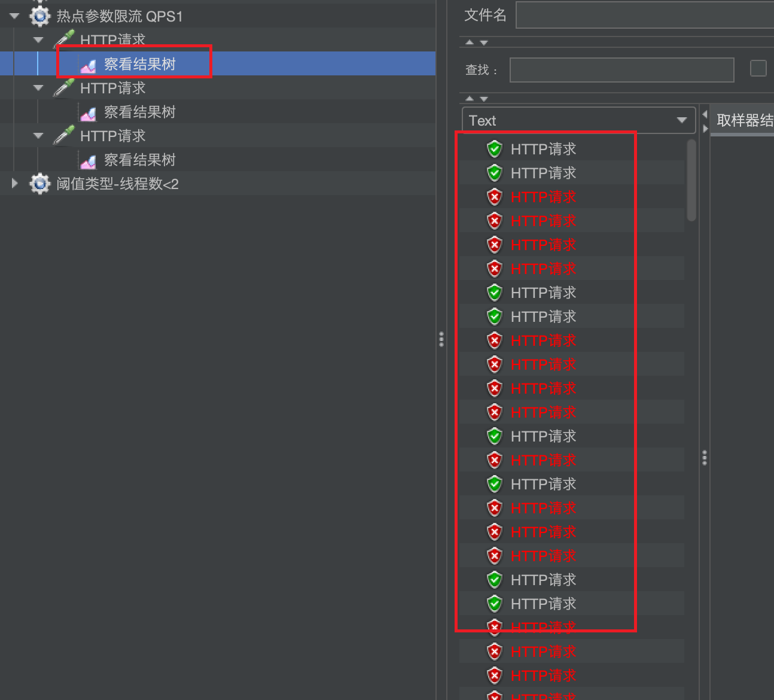Click collapse-up arrow between 文件名 and 查找 rows

click(470, 42)
